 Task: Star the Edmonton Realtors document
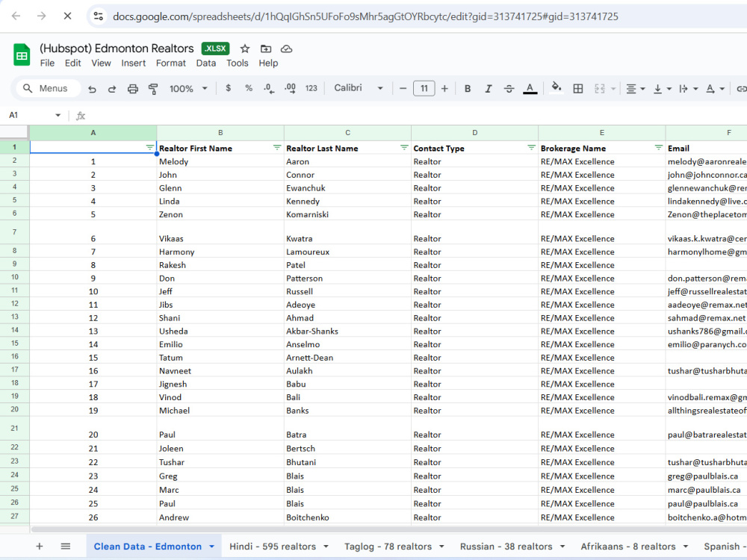[245, 49]
